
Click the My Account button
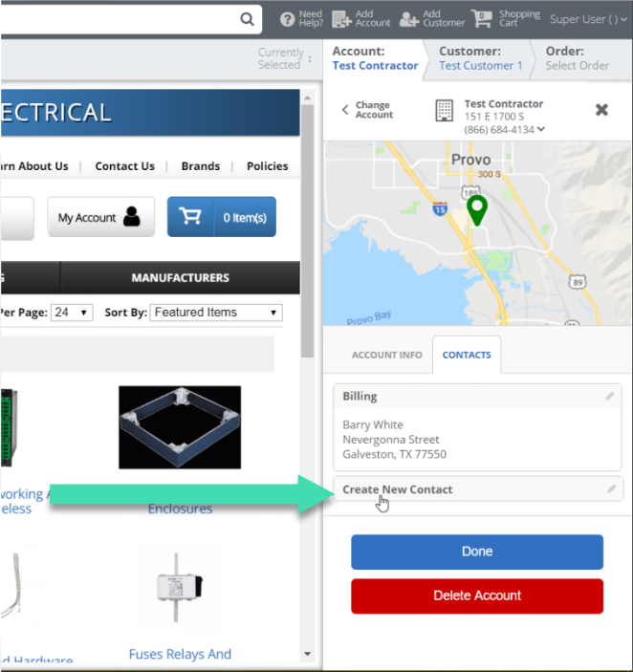click(101, 217)
